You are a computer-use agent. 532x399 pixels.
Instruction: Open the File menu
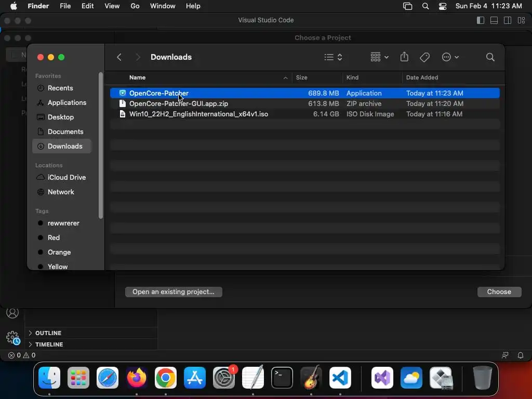coord(65,6)
